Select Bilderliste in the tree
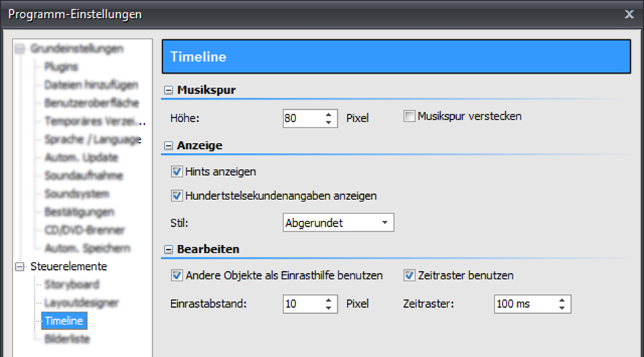 click(66, 339)
